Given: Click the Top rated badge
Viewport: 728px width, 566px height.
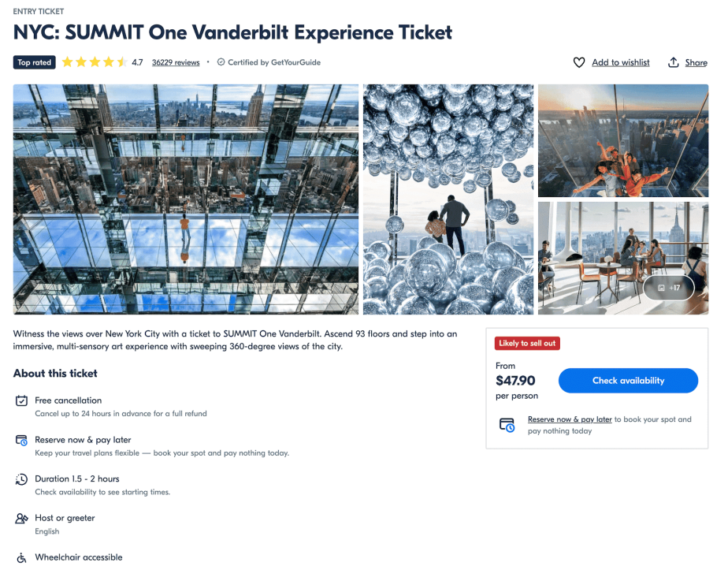Looking at the screenshot, I should pyautogui.click(x=35, y=62).
